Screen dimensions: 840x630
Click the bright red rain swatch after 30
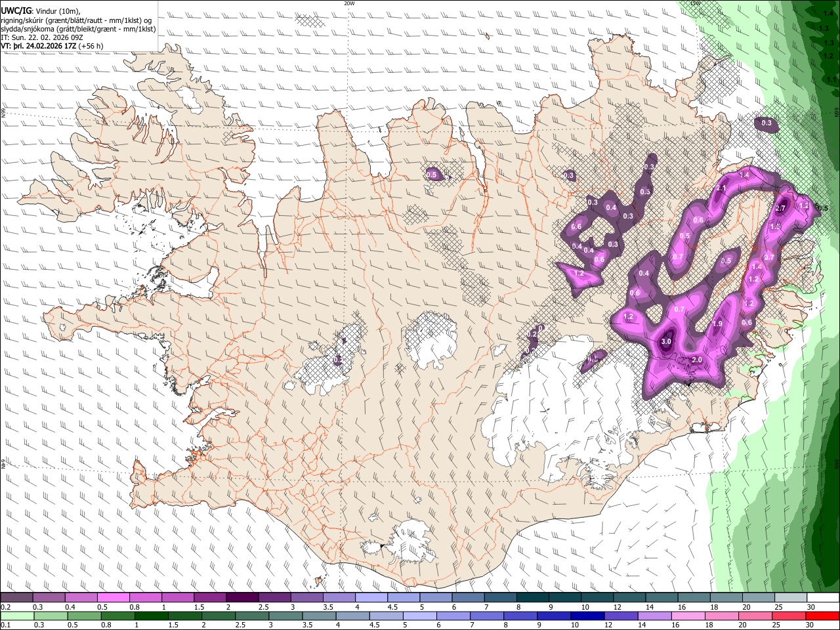823,616
